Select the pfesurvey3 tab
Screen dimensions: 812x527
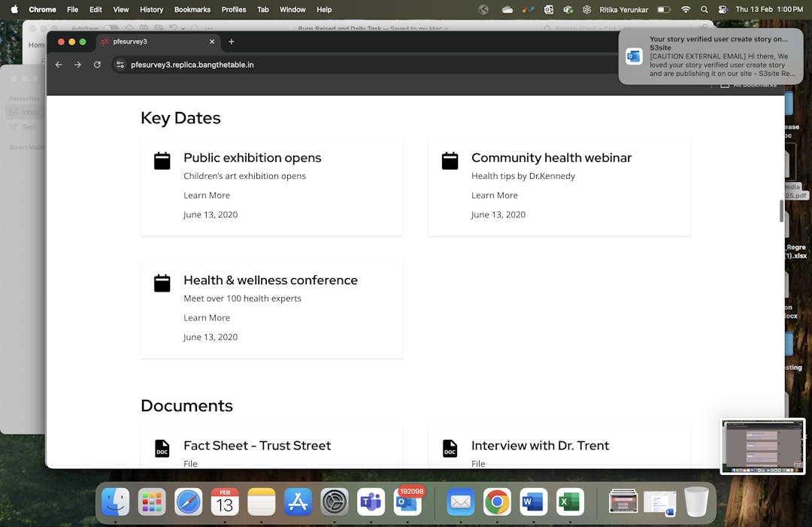click(150, 42)
